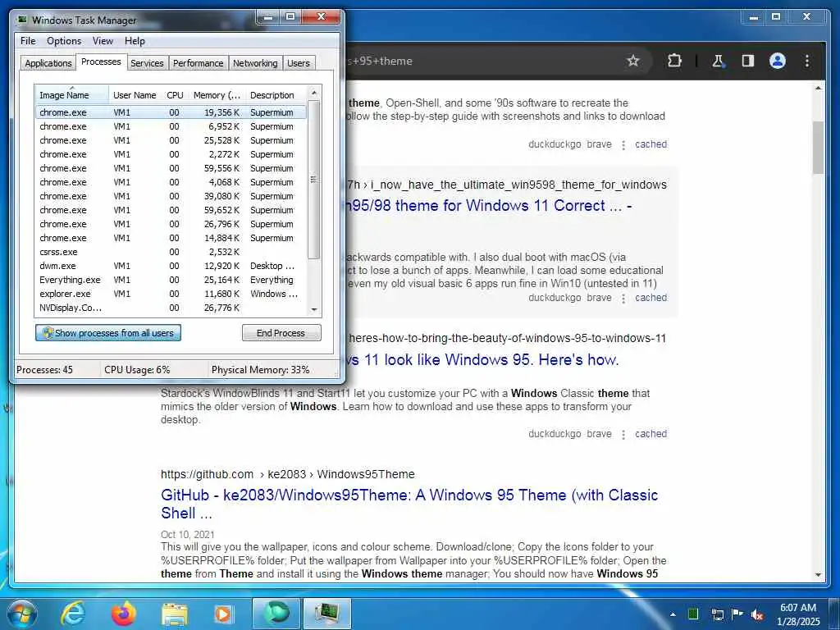Select the dwm.exe process row

point(171,266)
